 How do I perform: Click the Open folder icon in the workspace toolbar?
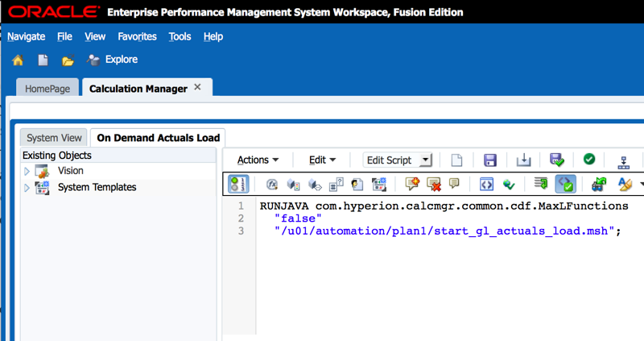(68, 61)
